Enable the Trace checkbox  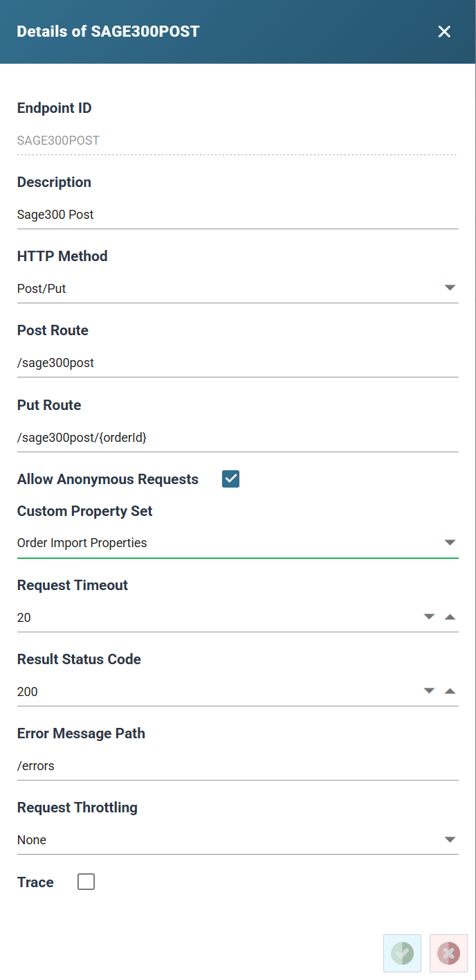[86, 882]
